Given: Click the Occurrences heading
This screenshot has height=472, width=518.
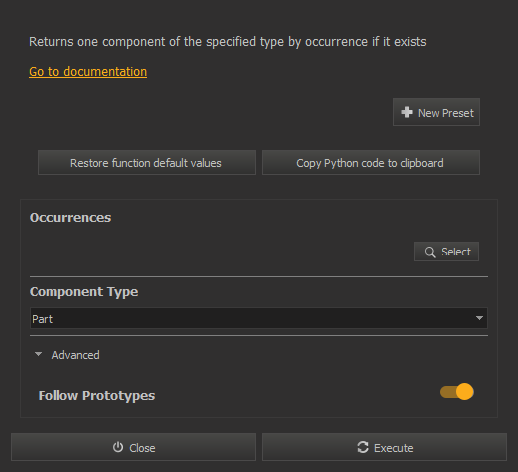Looking at the screenshot, I should (x=70, y=218).
